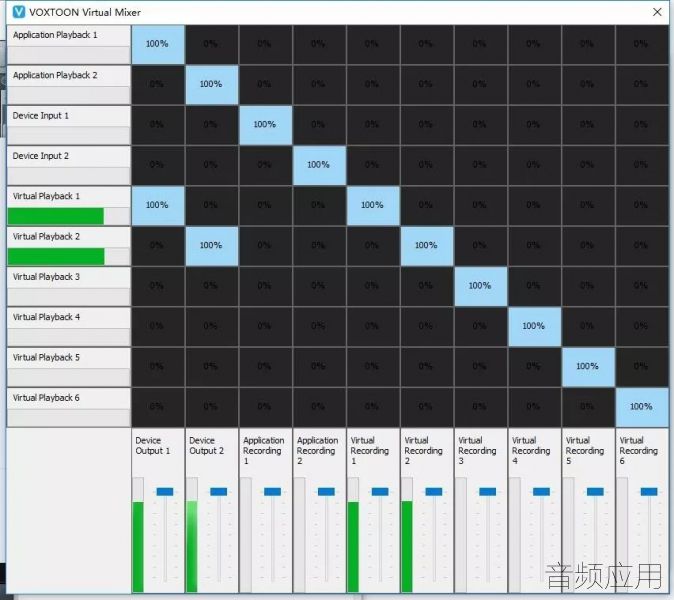This screenshot has height=600, width=674.
Task: Click the Device Output 1 column label
Action: [x=153, y=446]
